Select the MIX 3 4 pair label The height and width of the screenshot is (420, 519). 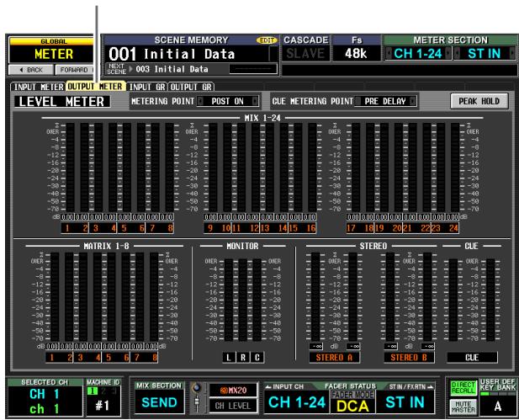point(103,228)
